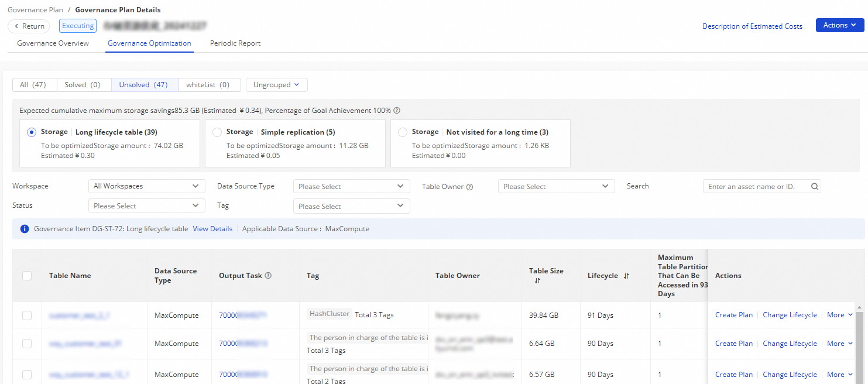Click Change Lifecycle for 6.64 GB row

pyautogui.click(x=790, y=344)
